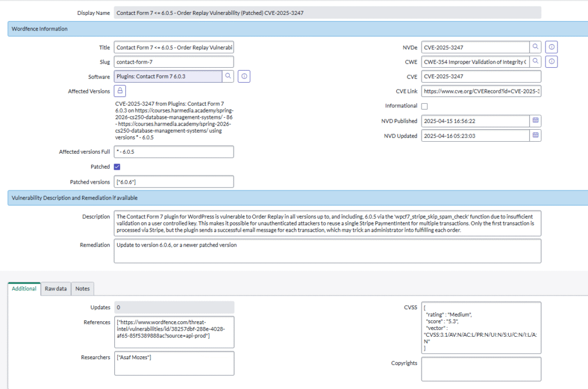The image size is (588, 389).
Task: Open info icon next to Software field
Action: click(243, 76)
